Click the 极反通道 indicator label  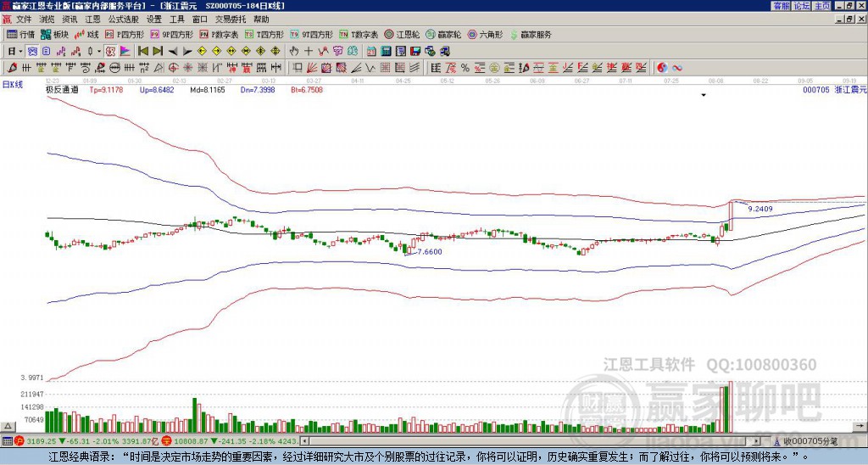click(x=62, y=89)
